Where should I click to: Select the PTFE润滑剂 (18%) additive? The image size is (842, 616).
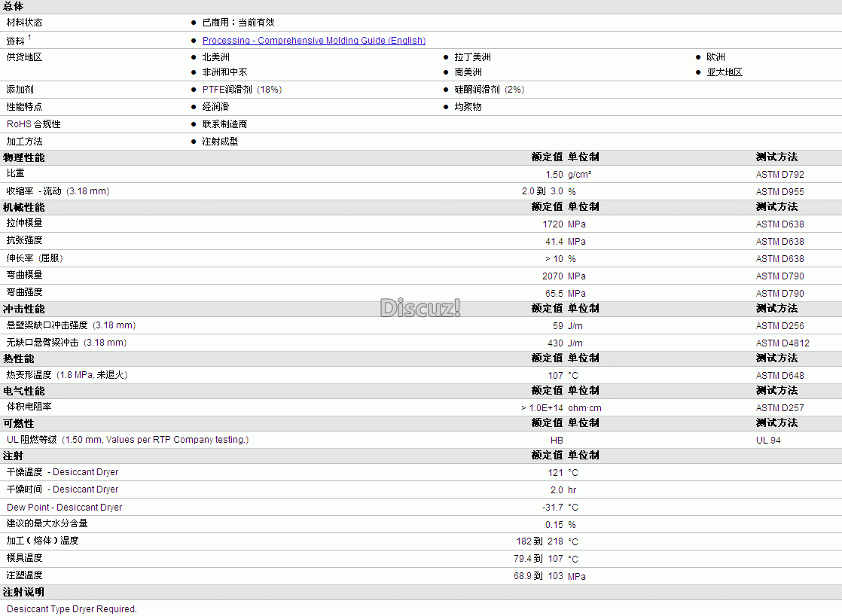(243, 90)
